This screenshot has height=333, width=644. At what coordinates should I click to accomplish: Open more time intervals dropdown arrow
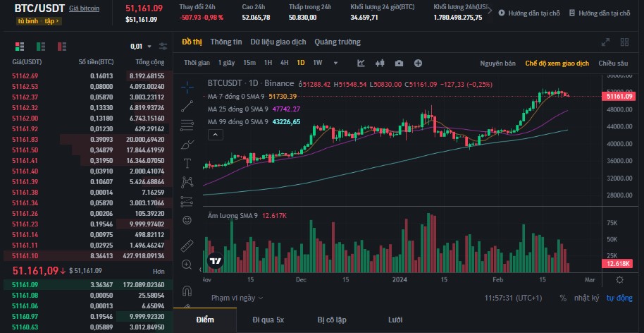(x=335, y=63)
